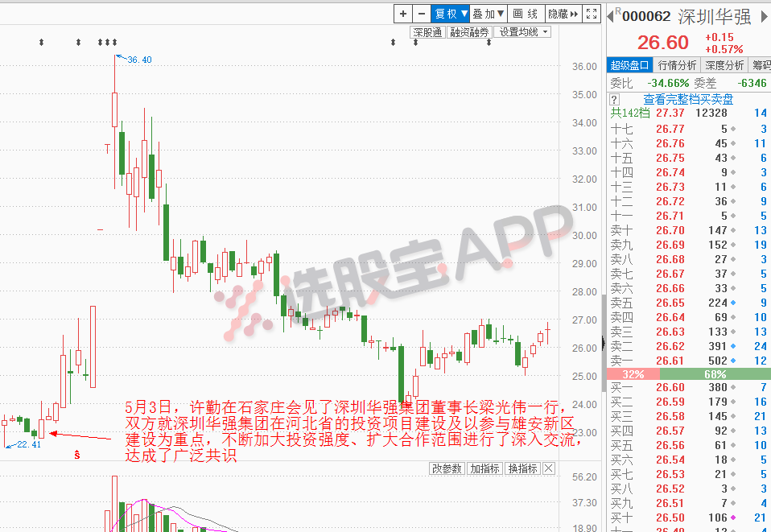This screenshot has height=532, width=771.
Task: Click the grey diamond in the 十七 row
Action: click(733, 129)
